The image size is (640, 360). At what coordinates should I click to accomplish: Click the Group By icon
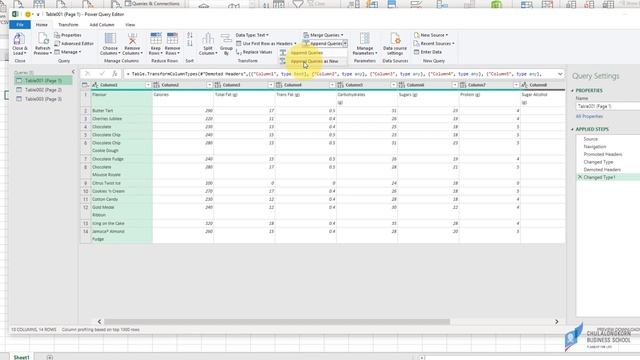tap(226, 39)
